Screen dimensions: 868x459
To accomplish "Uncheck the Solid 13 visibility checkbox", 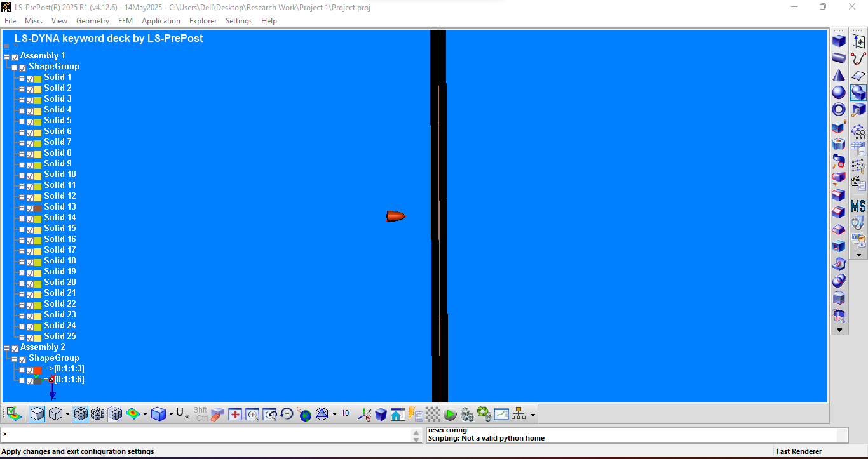I will [x=30, y=208].
